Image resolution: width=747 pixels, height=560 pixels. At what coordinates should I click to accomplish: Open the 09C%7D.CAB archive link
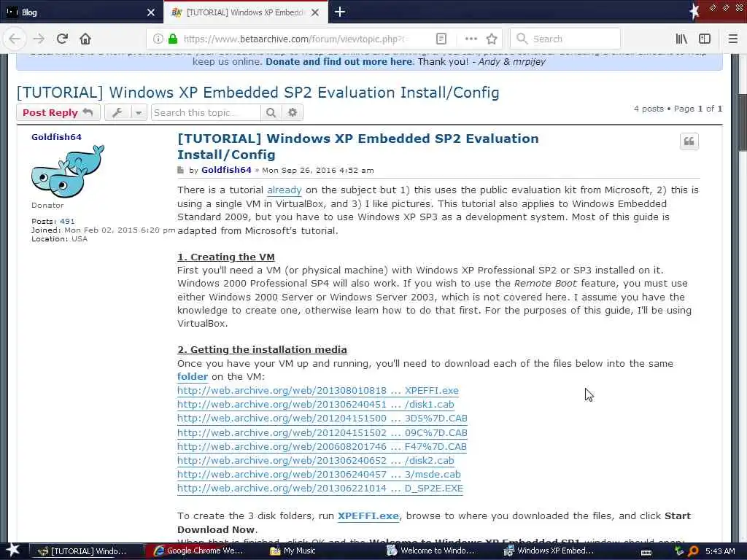(x=322, y=432)
